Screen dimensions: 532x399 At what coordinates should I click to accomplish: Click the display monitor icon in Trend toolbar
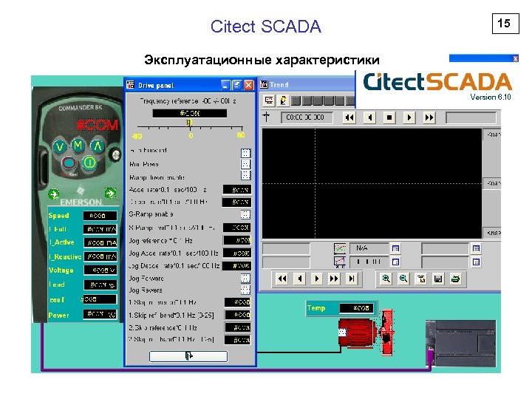pos(269,100)
